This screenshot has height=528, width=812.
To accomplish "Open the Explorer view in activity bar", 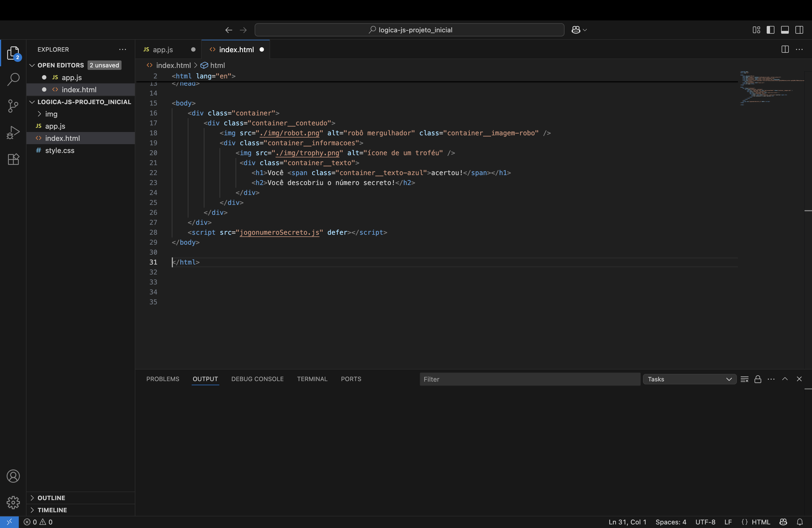I will pyautogui.click(x=13, y=53).
